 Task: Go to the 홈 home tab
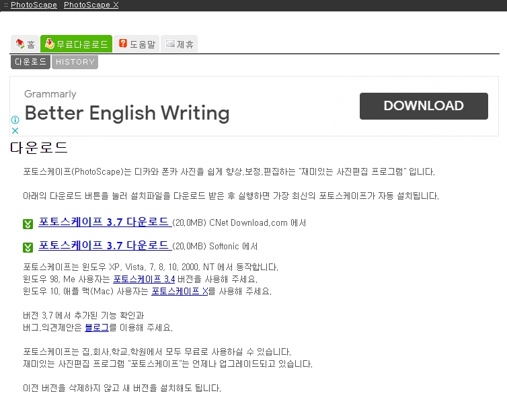[x=25, y=44]
